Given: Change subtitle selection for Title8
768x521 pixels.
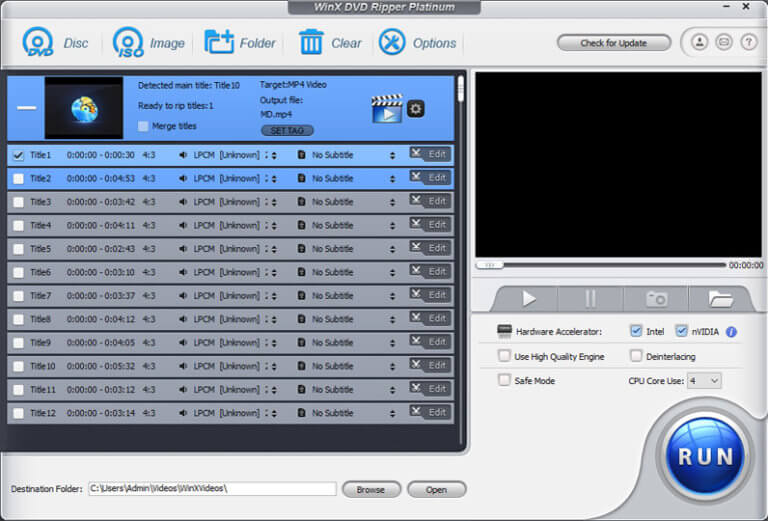Looking at the screenshot, I should click(x=392, y=320).
